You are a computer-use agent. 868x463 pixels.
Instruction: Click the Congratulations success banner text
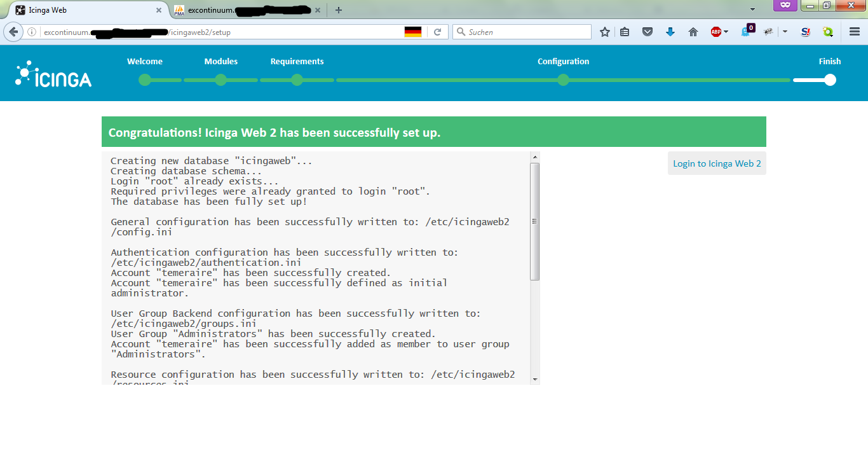275,132
